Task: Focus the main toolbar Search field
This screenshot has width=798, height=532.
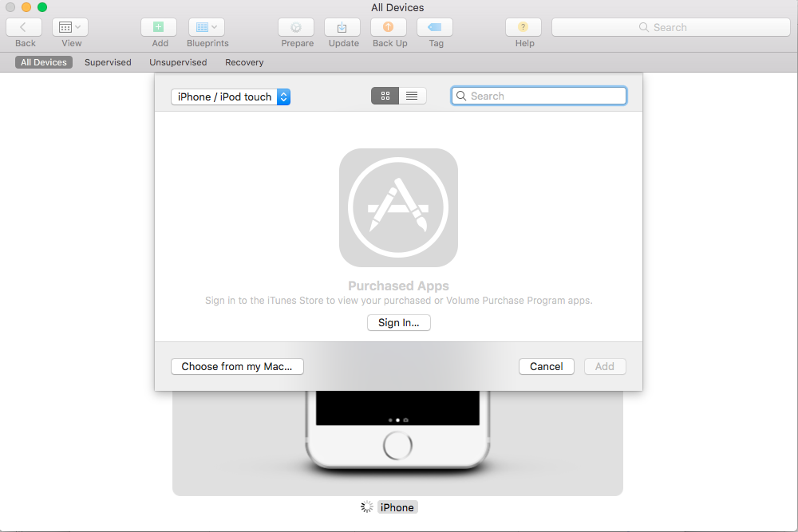Action: [x=671, y=27]
